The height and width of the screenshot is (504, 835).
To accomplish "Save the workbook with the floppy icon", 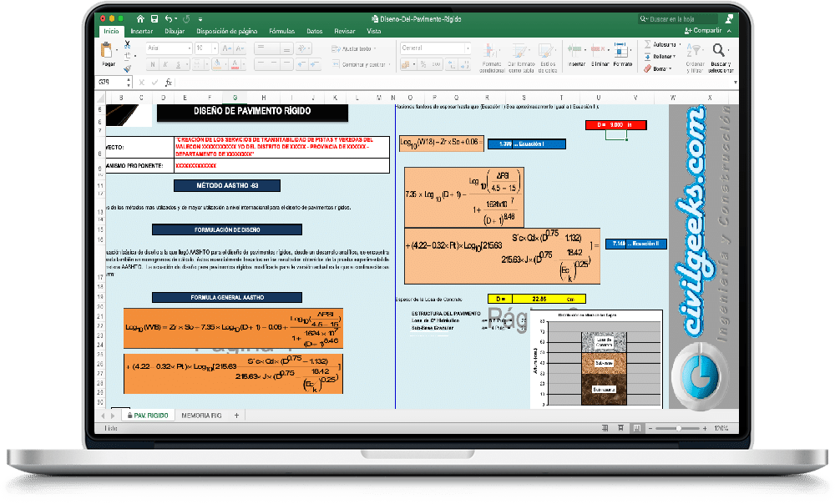I will click(x=154, y=19).
